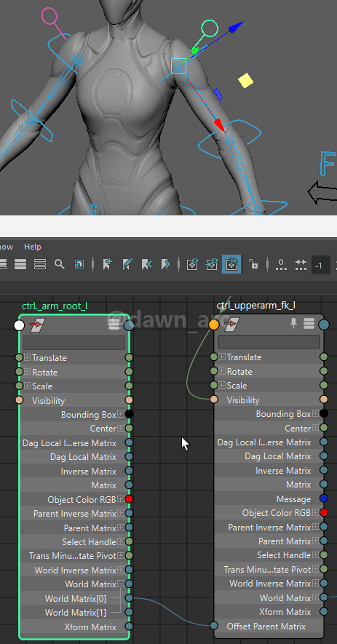Image resolution: width=337 pixels, height=644 pixels.
Task: Click the dotted '0' toolbar icon
Action: (281, 264)
